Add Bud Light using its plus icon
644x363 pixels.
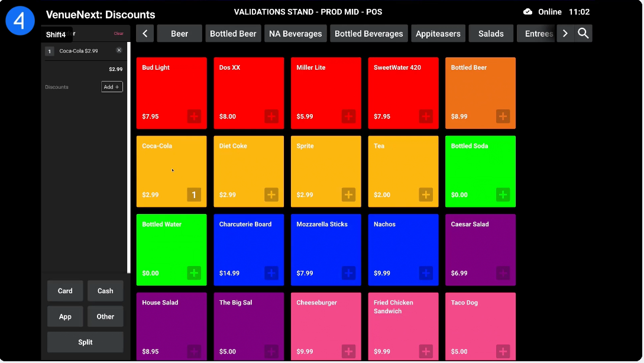tap(194, 116)
